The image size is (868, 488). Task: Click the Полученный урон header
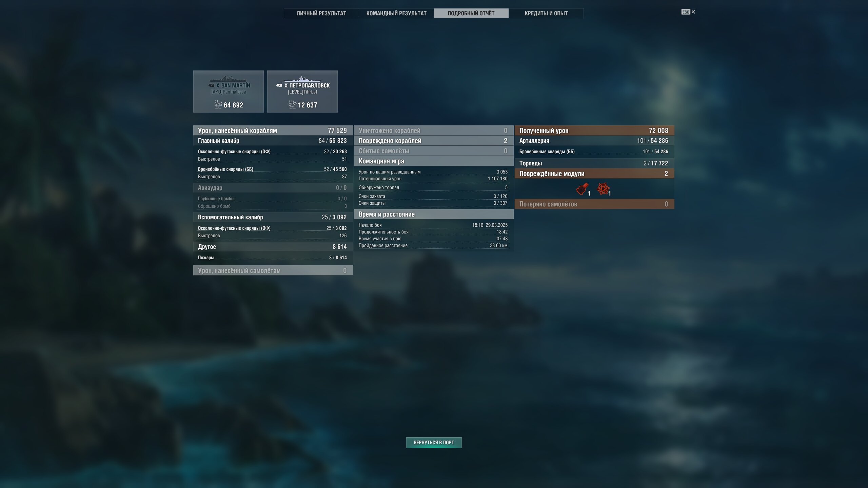(x=594, y=130)
